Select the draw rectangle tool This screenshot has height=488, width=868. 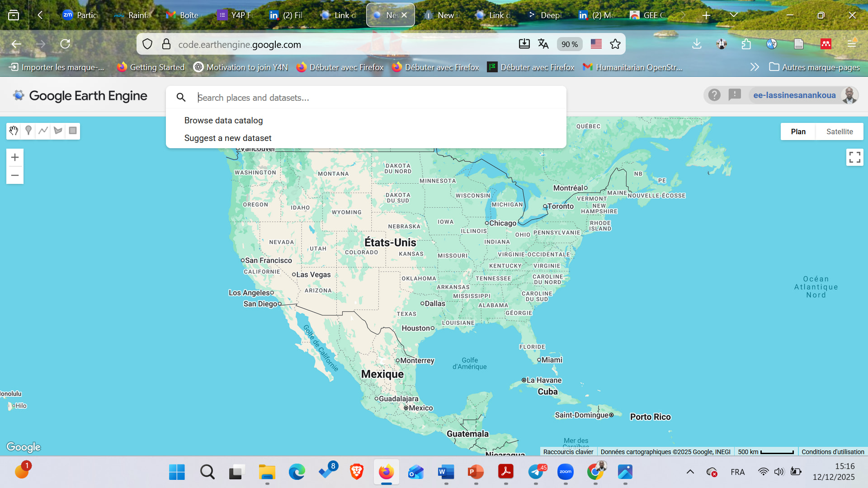tap(73, 131)
